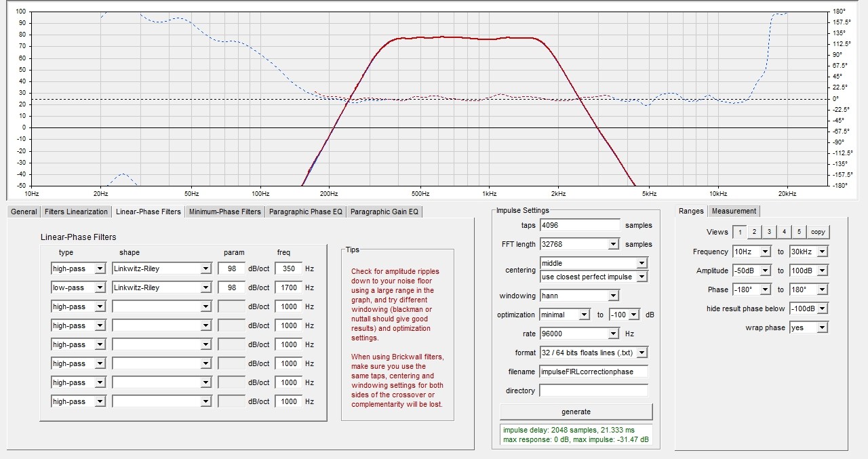
Task: Expand first filter Linkwitz-Riley shape dropdown
Action: pos(162,268)
